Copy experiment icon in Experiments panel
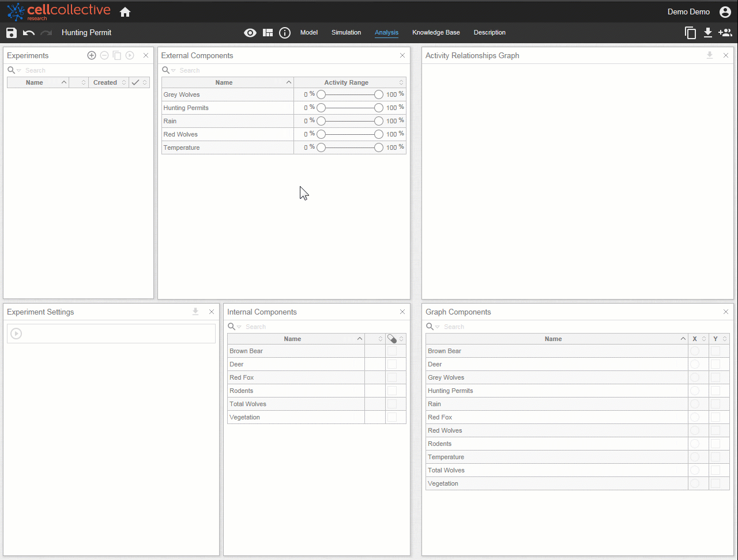The height and width of the screenshot is (560, 738). click(117, 55)
